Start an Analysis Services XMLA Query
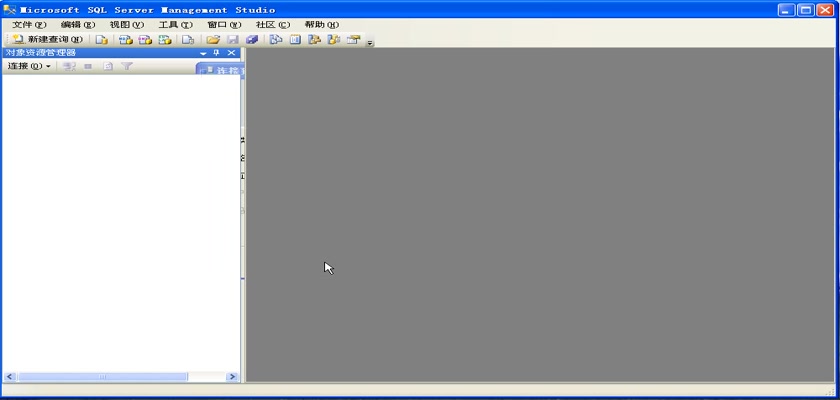 pyautogui.click(x=165, y=40)
